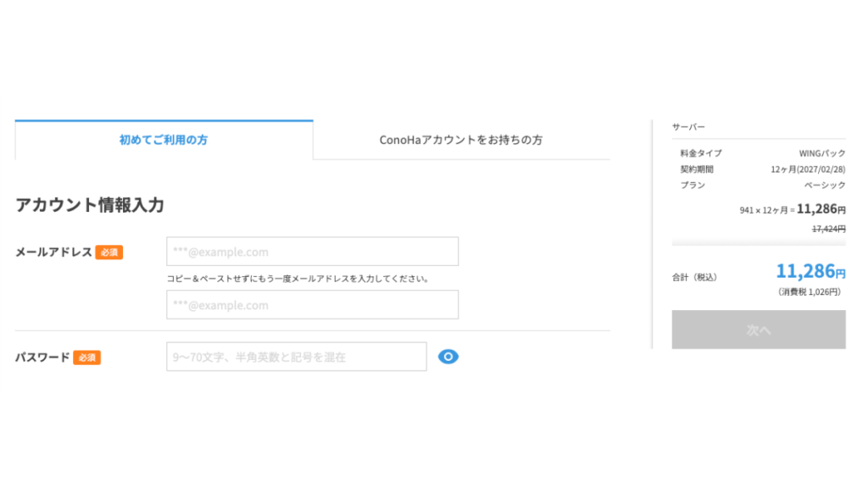The height and width of the screenshot is (488, 868).
Task: Click the copy-paste warning hint text
Action: (298, 278)
